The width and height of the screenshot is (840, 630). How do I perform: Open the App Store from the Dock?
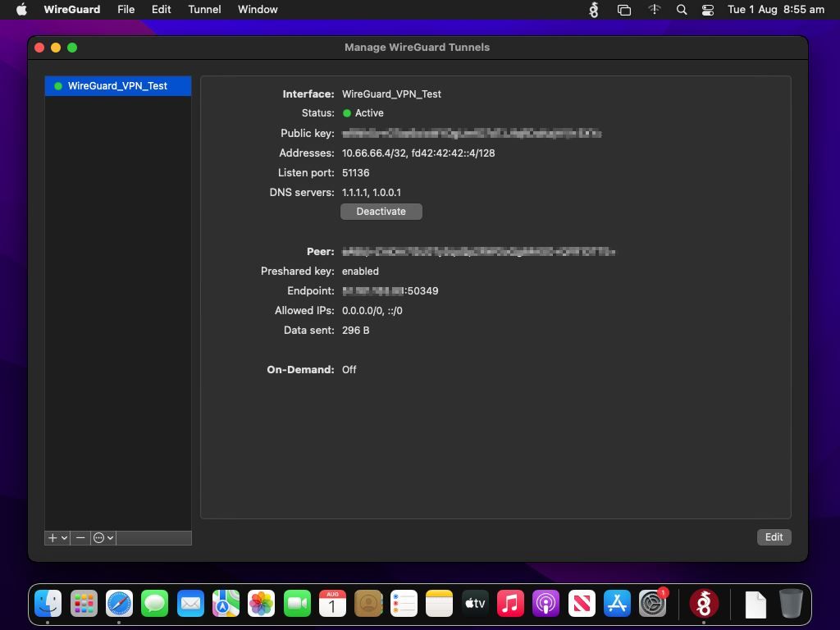pos(618,603)
